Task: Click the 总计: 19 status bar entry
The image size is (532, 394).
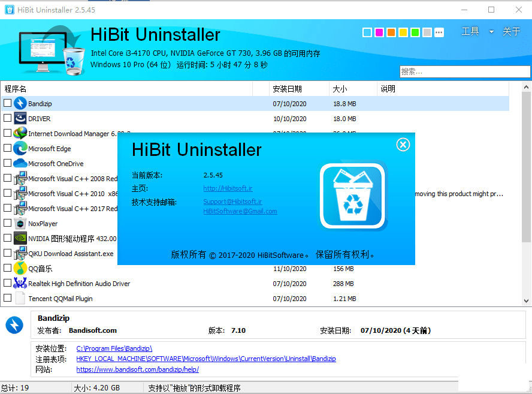Action: 15,387
